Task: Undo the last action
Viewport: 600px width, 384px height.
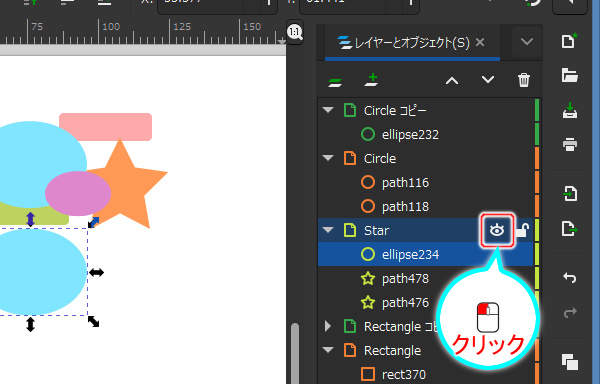Action: click(x=570, y=277)
